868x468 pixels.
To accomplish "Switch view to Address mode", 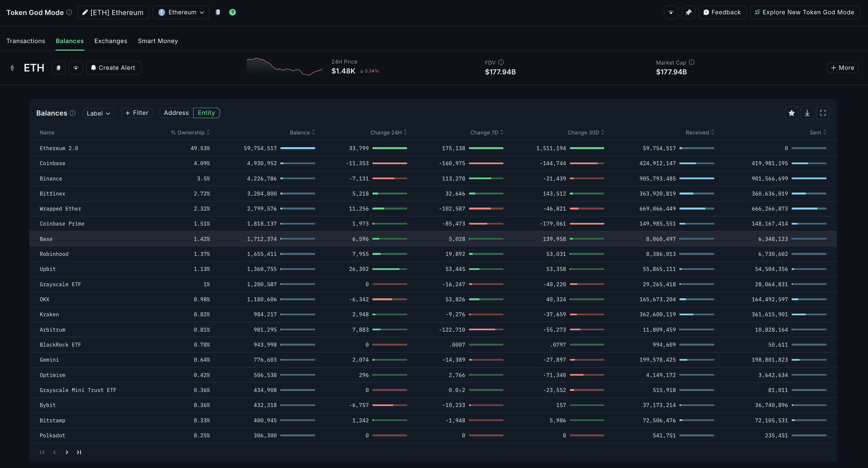I will click(176, 113).
